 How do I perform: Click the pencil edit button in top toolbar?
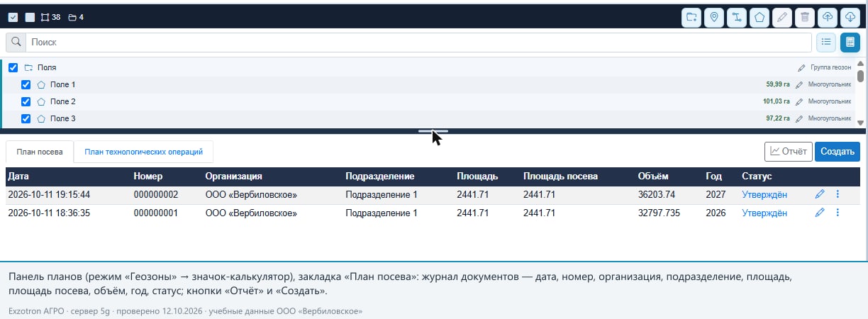(x=781, y=17)
